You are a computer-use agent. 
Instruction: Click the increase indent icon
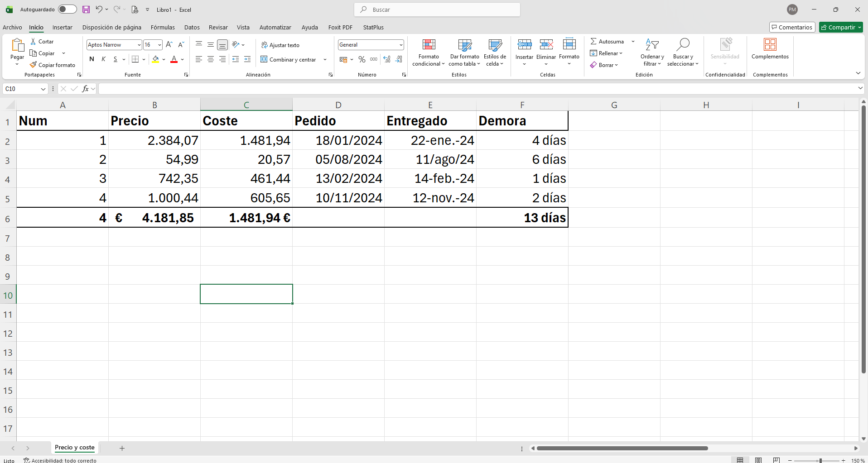247,59
